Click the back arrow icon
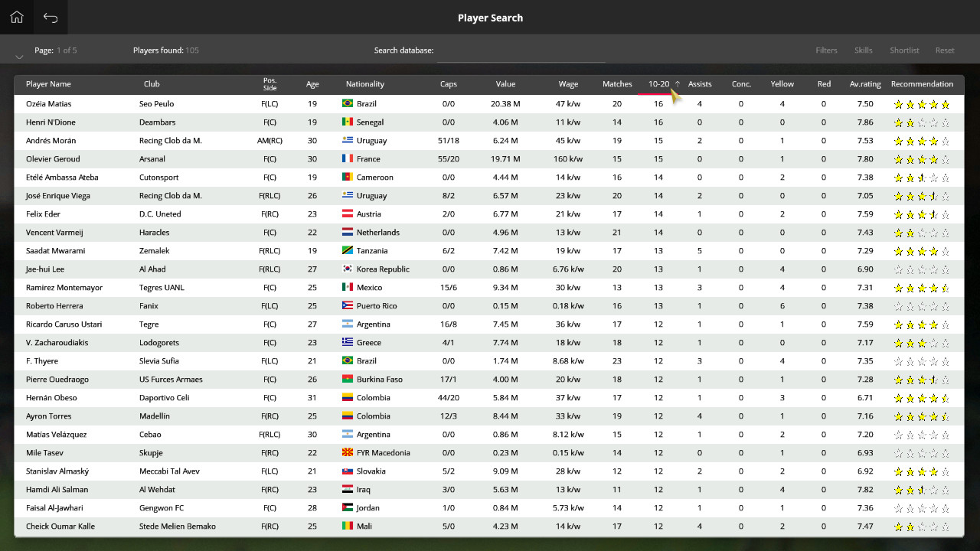This screenshot has height=551, width=980. coord(51,18)
